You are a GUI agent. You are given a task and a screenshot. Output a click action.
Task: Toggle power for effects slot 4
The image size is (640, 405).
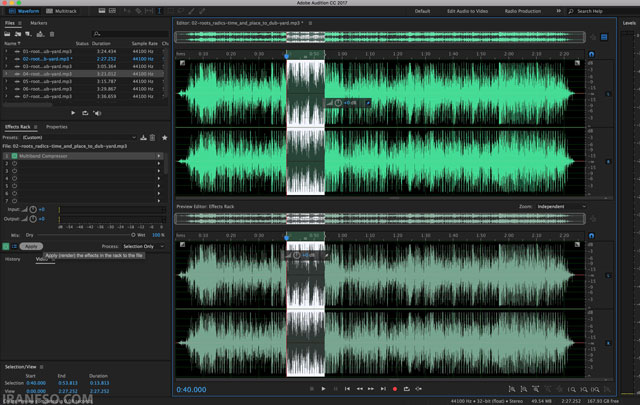[14, 178]
